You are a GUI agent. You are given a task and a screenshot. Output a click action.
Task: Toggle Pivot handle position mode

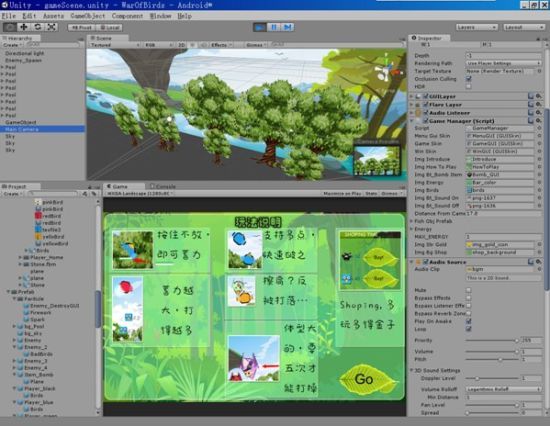(82, 27)
